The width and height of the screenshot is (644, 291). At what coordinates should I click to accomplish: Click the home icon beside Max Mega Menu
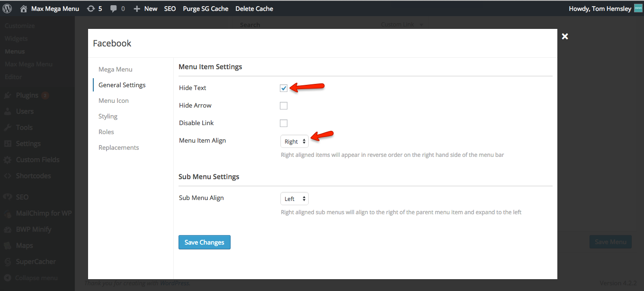click(x=24, y=9)
